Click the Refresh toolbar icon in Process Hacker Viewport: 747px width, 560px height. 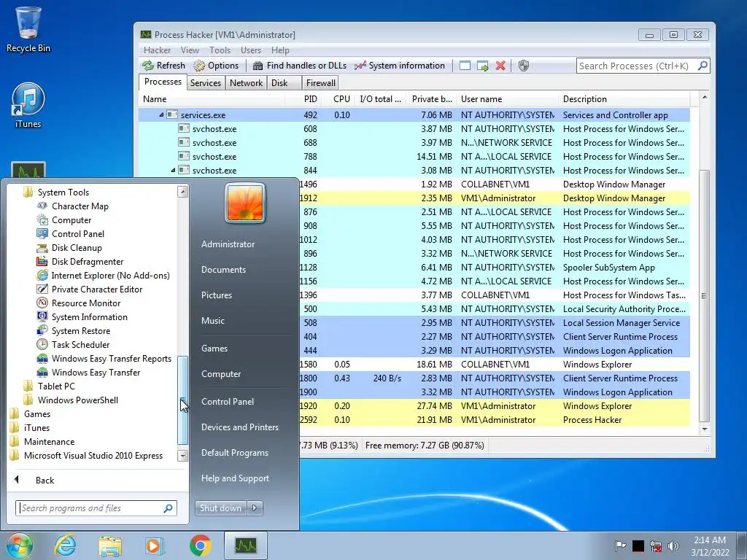click(x=148, y=66)
